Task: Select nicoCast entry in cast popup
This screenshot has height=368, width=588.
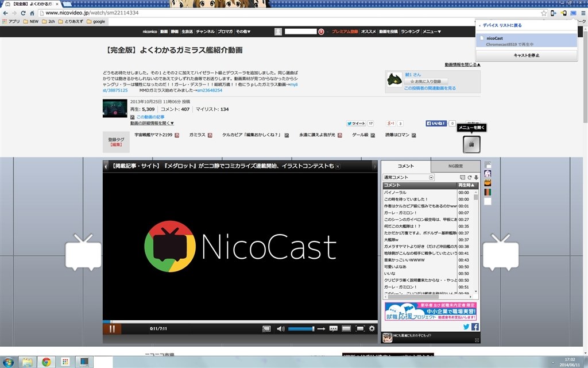Action: (x=527, y=41)
